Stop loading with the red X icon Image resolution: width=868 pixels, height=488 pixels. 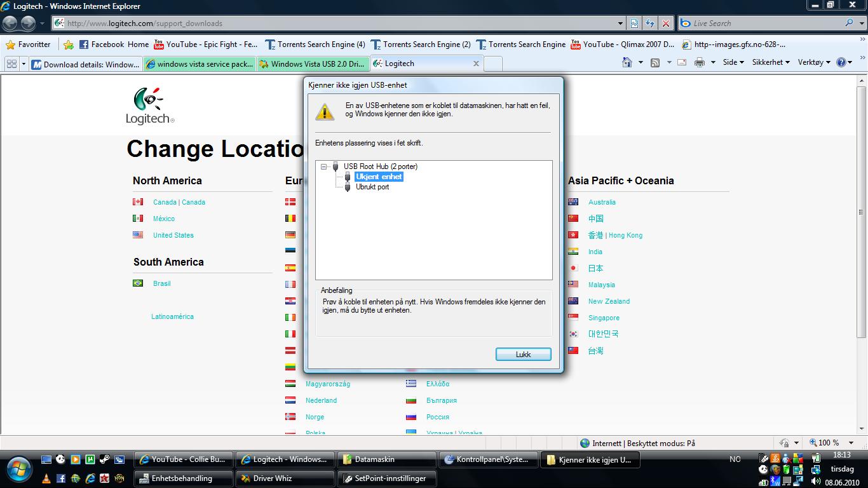point(665,24)
